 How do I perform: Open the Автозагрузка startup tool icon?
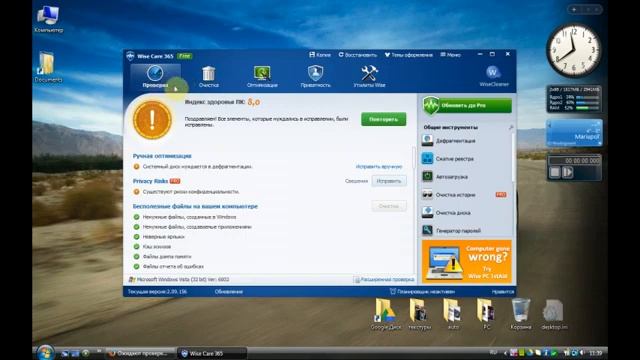tap(427, 176)
